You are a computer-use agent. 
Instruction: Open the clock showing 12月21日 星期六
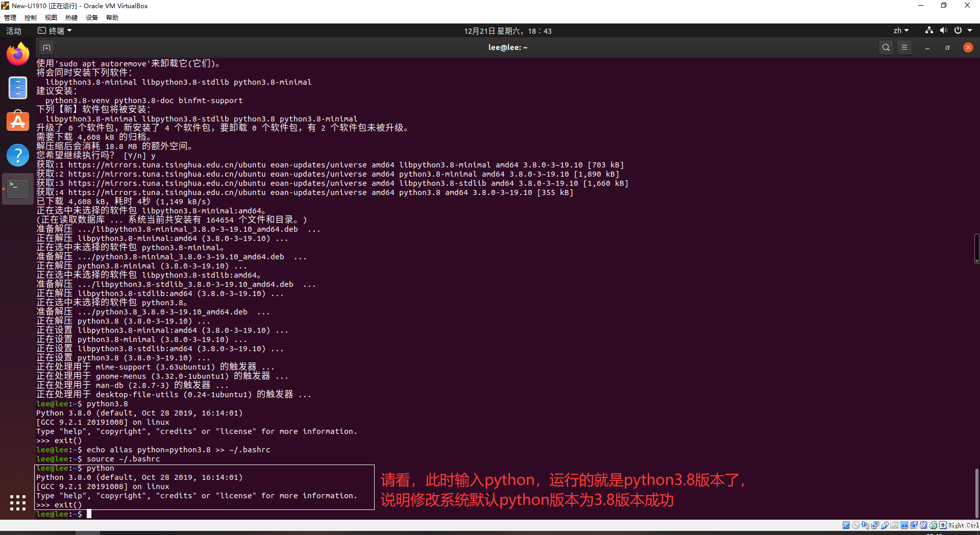coord(507,31)
